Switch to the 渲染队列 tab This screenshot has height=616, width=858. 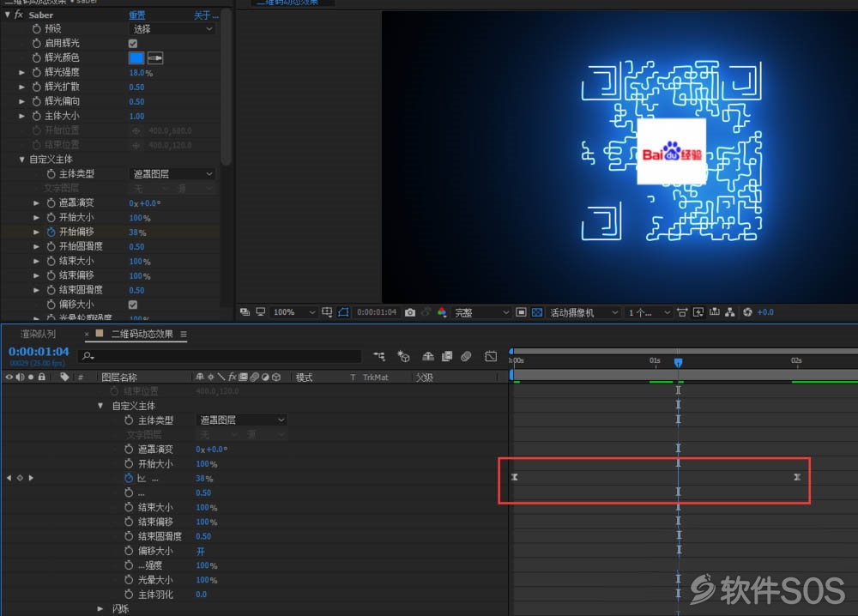point(39,334)
